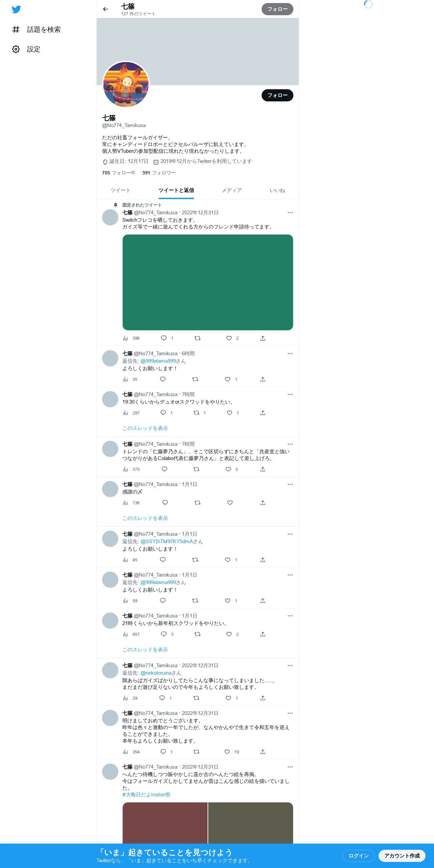Switch to the メディア tab
This screenshot has height=868, width=434.
[x=232, y=190]
